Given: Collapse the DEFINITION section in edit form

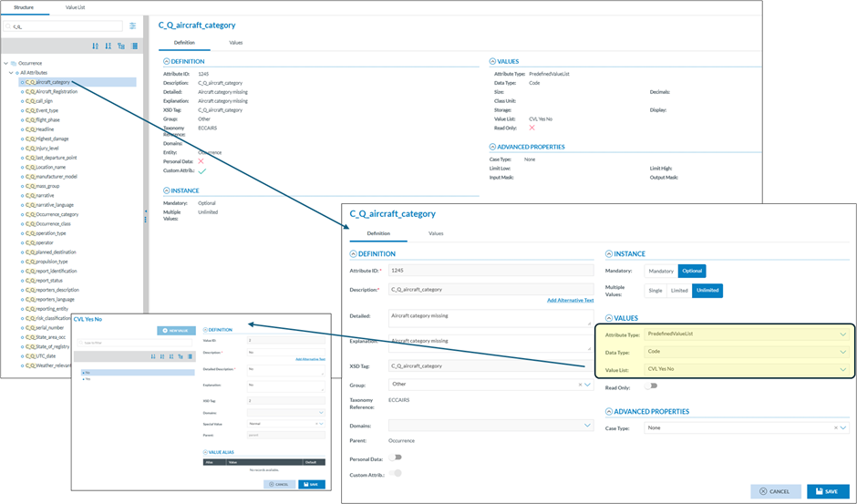Looking at the screenshot, I should (x=354, y=253).
